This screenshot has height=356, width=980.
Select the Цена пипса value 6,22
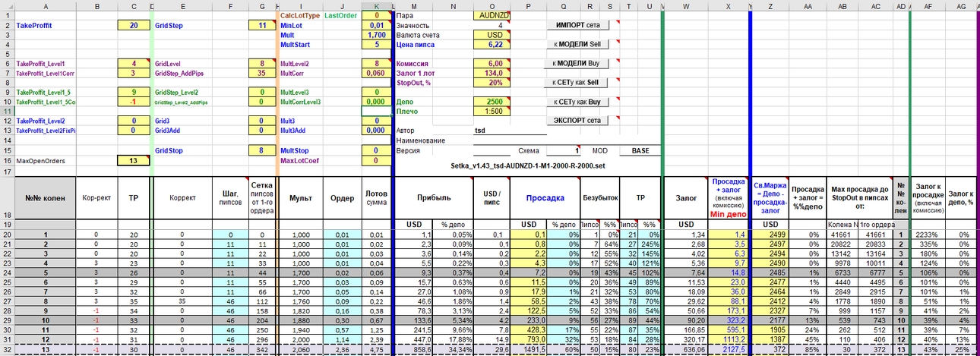494,45
